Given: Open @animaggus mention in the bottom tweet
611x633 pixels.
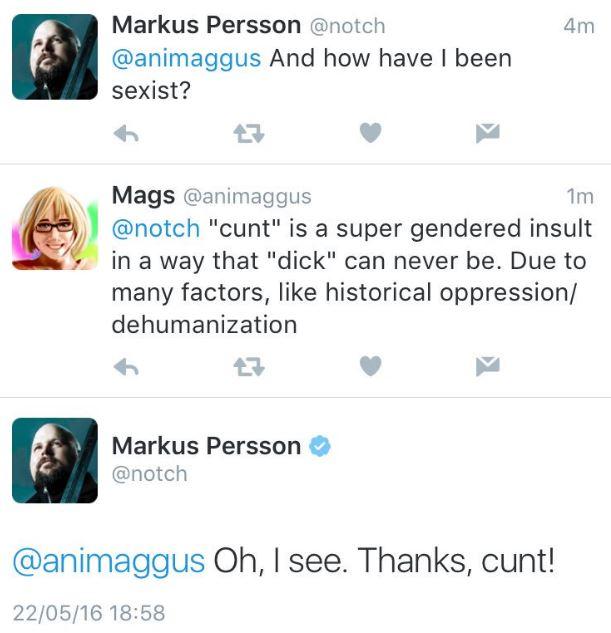Looking at the screenshot, I should pos(108,560).
